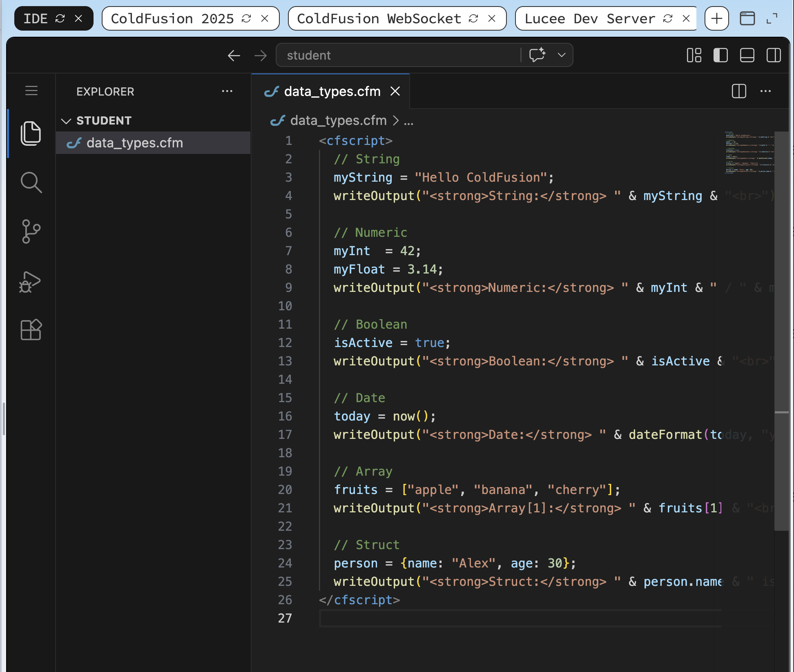Image resolution: width=794 pixels, height=672 pixels.
Task: Close the data_types.cfm editor tab
Action: click(395, 91)
